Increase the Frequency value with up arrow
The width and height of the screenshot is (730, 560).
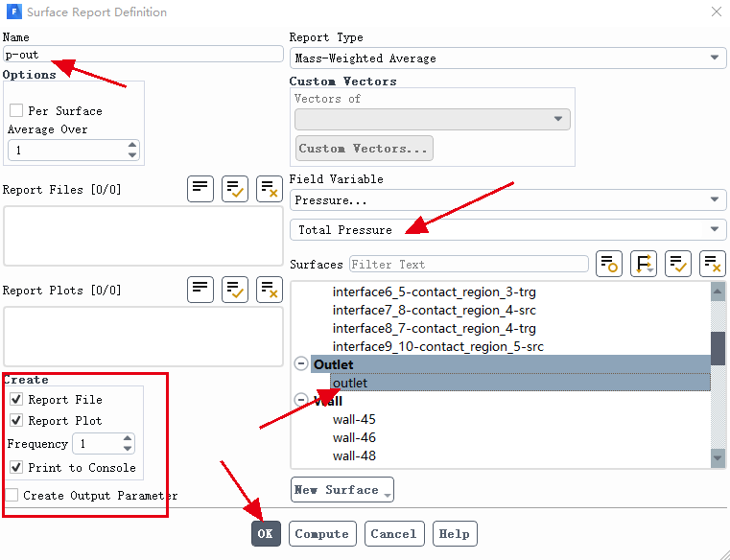127,439
